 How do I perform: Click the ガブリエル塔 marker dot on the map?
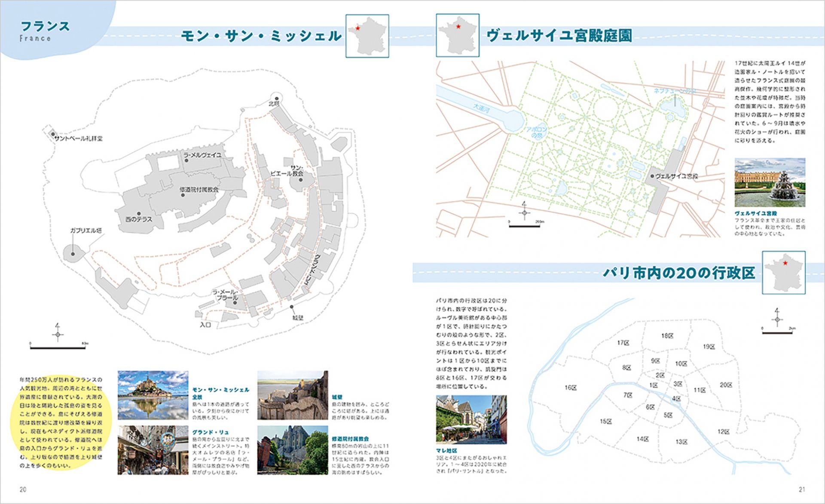(x=73, y=254)
